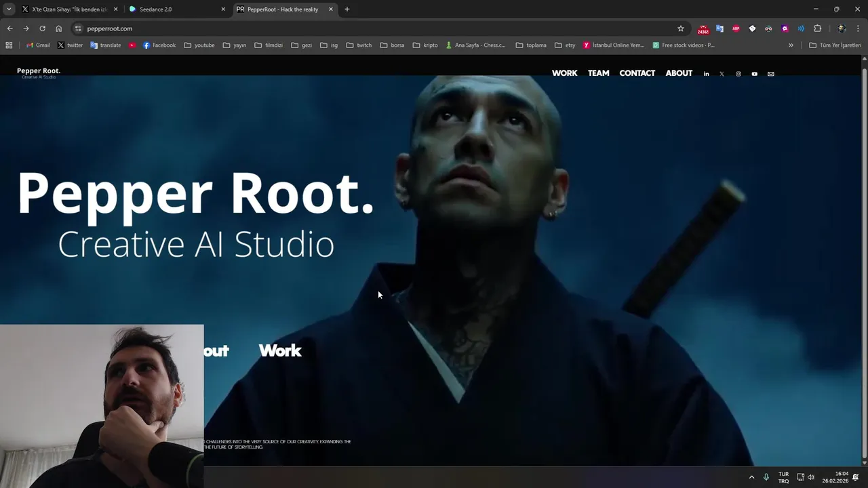The width and height of the screenshot is (868, 488).
Task: Open the borsa bookmarks folder
Action: pyautogui.click(x=393, y=45)
